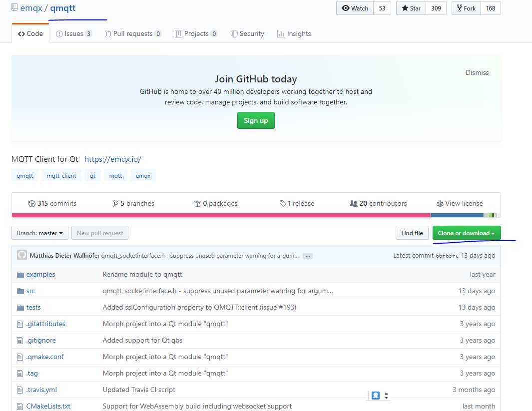
Task: Open author Matthias Dieter Wallnöfer name
Action: tap(65, 256)
